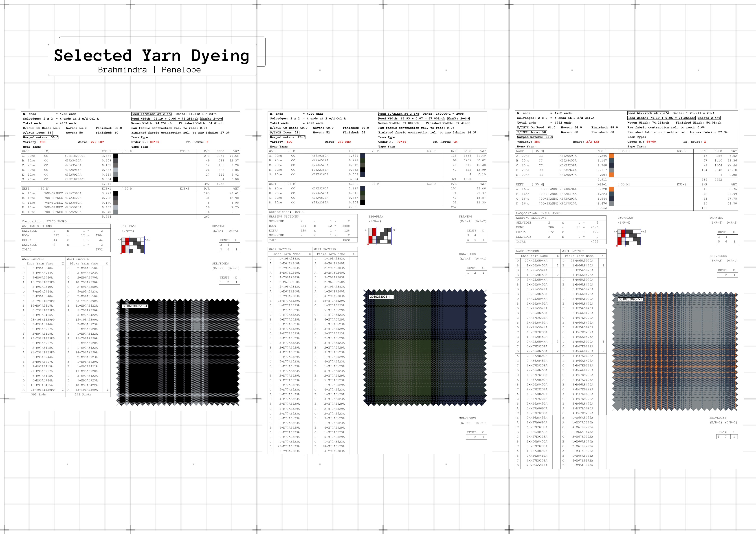This screenshot has width=756, height=534.
Task: Click the first sheet's Warped meters 35.0 box
Action: click(40, 137)
